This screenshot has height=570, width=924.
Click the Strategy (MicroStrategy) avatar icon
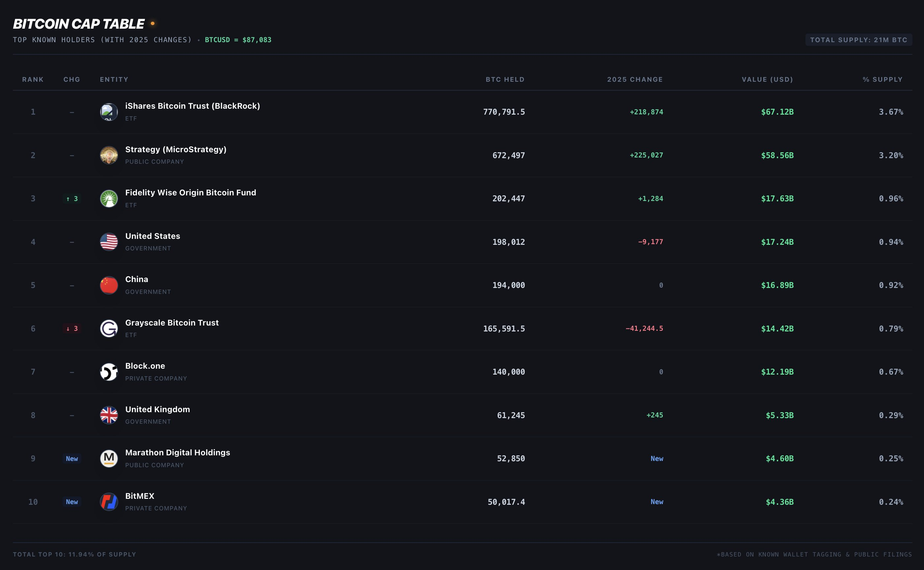(109, 155)
